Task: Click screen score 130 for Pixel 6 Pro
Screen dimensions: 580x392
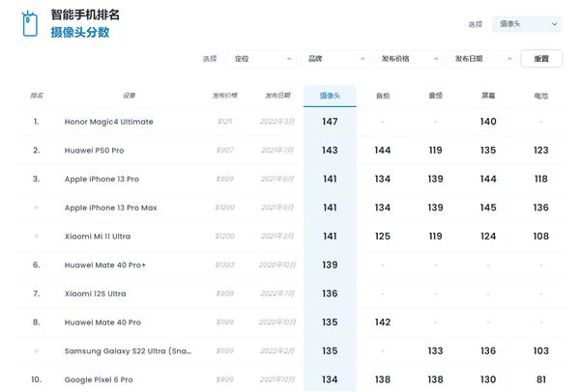Action: [x=488, y=379]
